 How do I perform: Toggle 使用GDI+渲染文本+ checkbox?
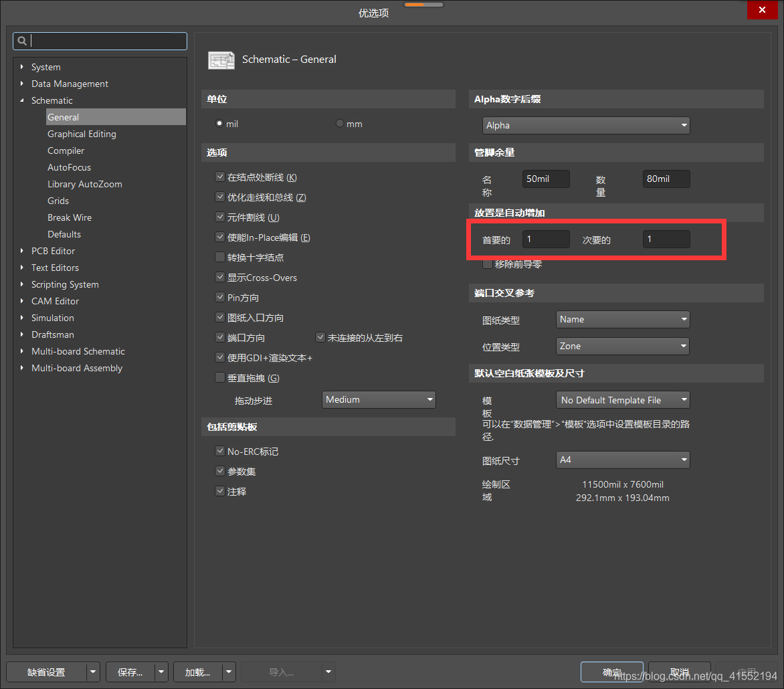[219, 357]
